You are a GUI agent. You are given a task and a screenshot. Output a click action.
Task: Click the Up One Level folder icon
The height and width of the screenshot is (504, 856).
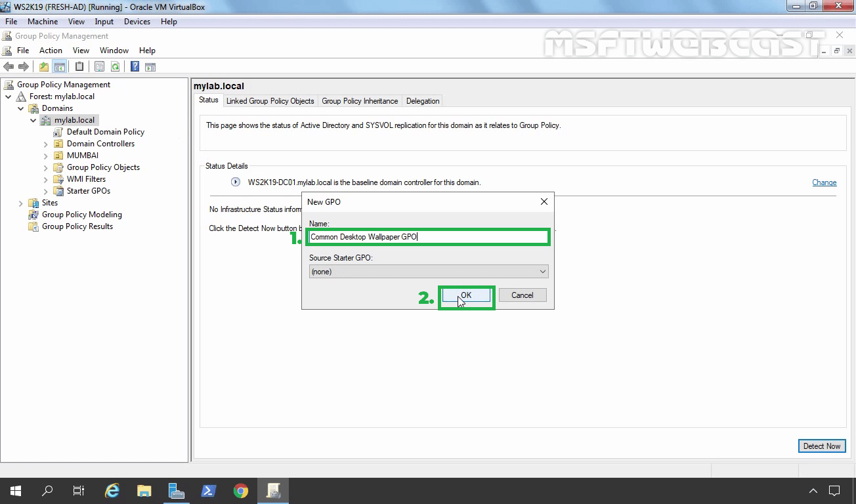pyautogui.click(x=43, y=66)
